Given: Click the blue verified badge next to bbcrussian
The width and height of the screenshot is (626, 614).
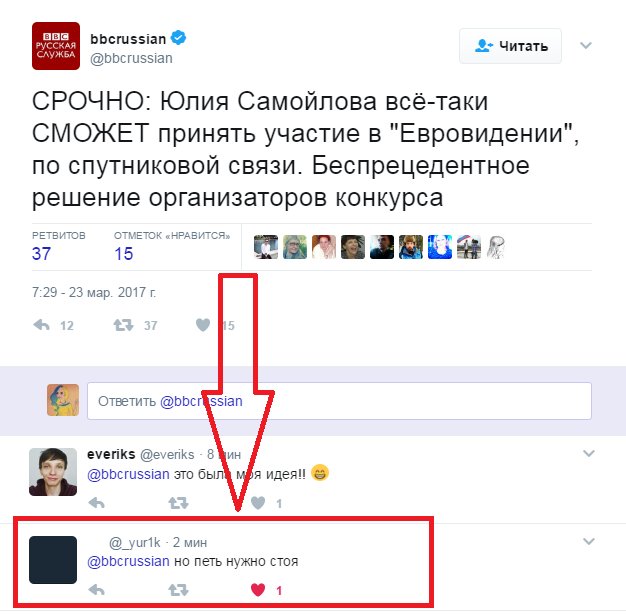Looking at the screenshot, I should [x=178, y=38].
